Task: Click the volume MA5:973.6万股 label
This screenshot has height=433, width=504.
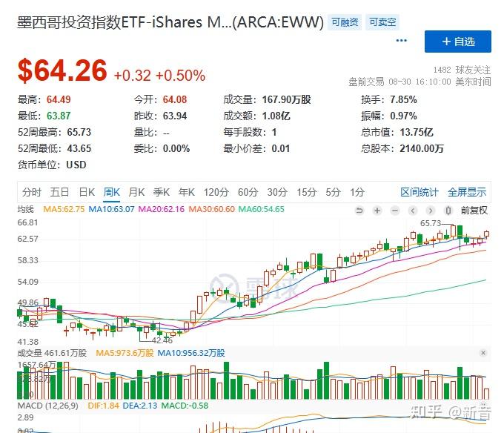Action: 125,353
